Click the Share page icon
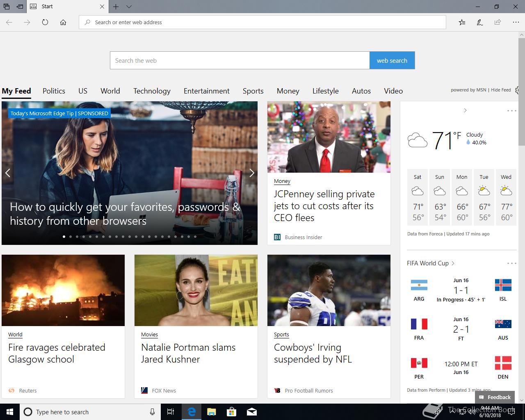Image resolution: width=525 pixels, height=420 pixels. (x=498, y=22)
